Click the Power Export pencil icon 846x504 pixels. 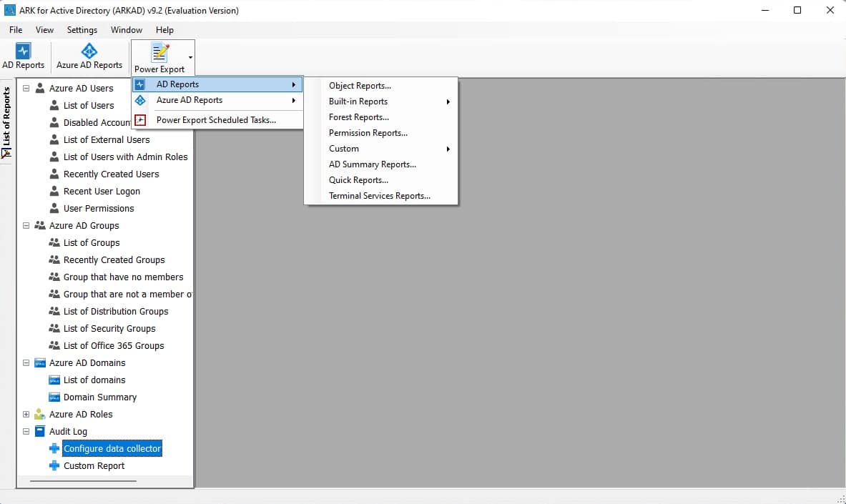pyautogui.click(x=160, y=53)
